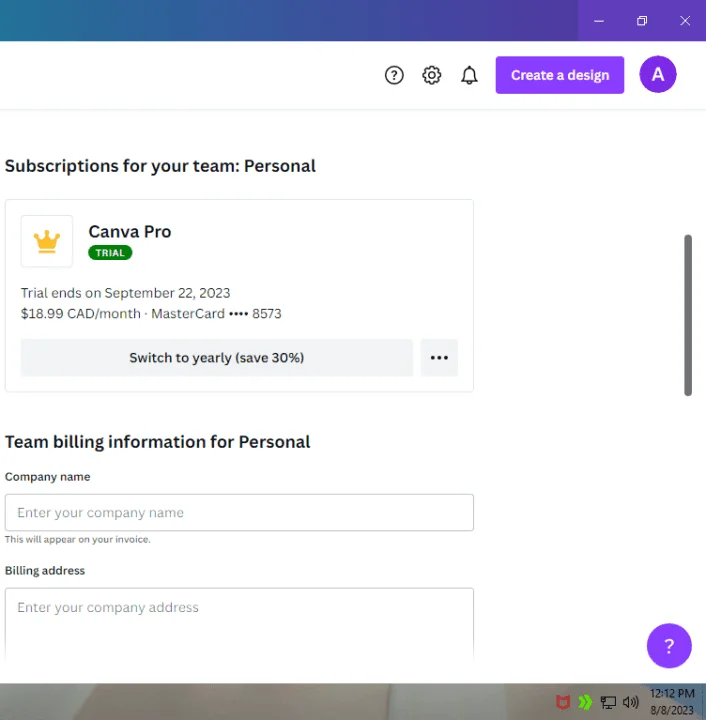The image size is (706, 720).
Task: Click the page vertical scrollbar thumb
Action: pos(688,315)
